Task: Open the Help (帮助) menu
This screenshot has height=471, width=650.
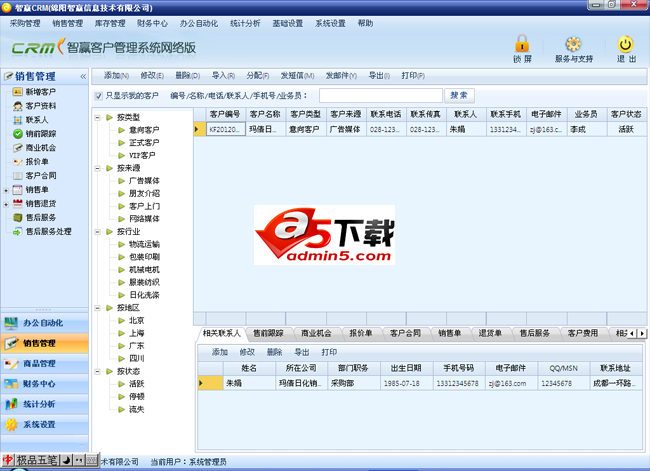Action: pyautogui.click(x=365, y=23)
